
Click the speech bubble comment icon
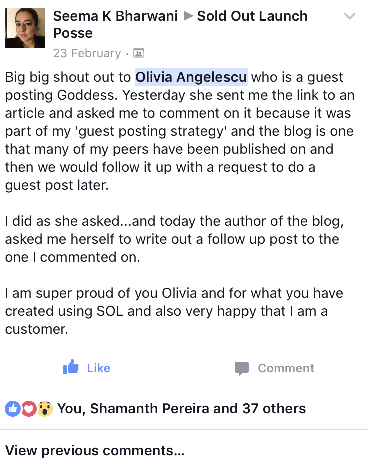click(x=242, y=368)
